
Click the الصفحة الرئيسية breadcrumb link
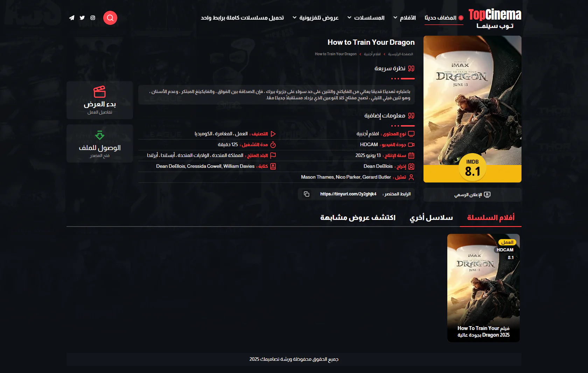pyautogui.click(x=400, y=54)
